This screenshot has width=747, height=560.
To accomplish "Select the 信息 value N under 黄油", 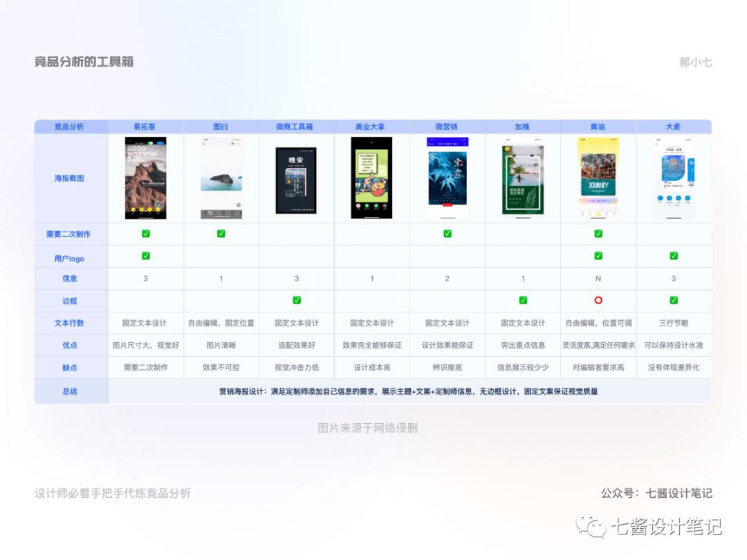I will (x=598, y=279).
